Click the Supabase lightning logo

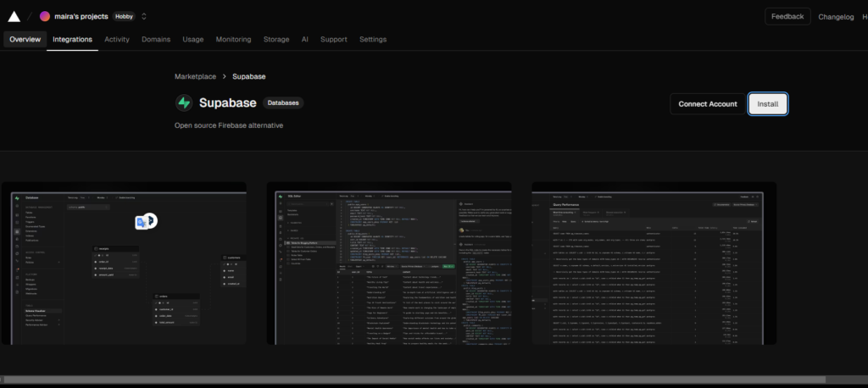point(184,103)
